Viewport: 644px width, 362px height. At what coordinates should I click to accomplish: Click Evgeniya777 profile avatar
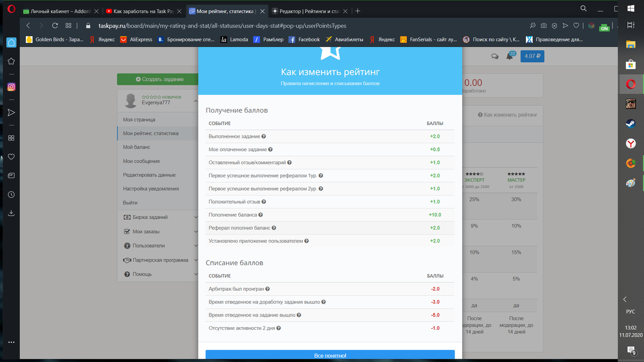[x=130, y=100]
